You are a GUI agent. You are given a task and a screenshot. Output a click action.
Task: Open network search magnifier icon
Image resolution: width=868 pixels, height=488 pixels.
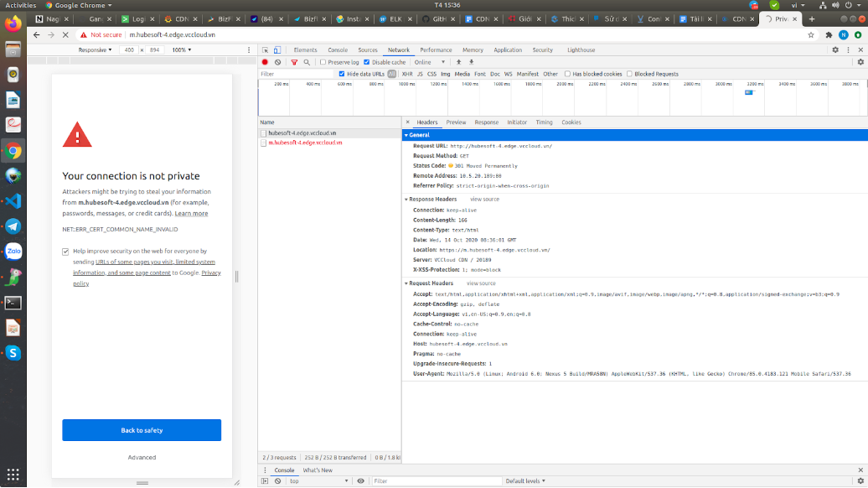tap(307, 62)
